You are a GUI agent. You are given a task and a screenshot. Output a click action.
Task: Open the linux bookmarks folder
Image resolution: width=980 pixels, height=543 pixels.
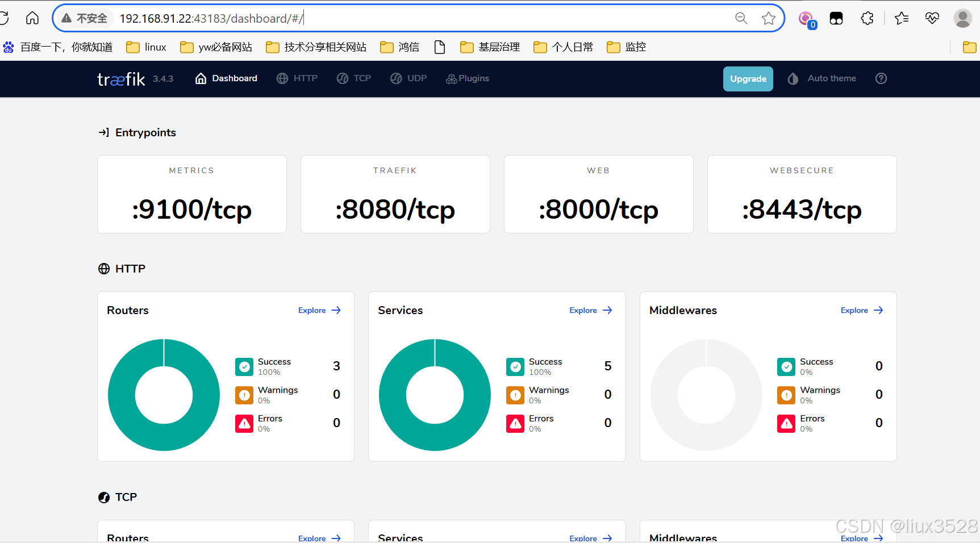pos(147,47)
